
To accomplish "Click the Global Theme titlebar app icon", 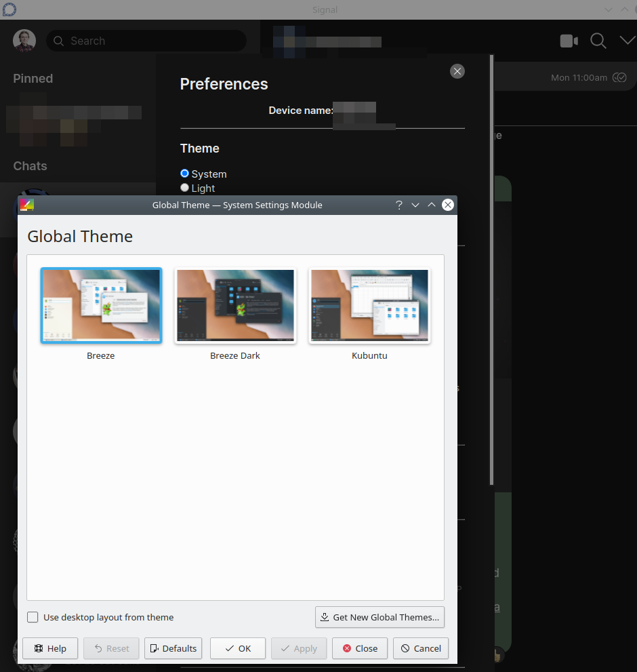I will [27, 205].
